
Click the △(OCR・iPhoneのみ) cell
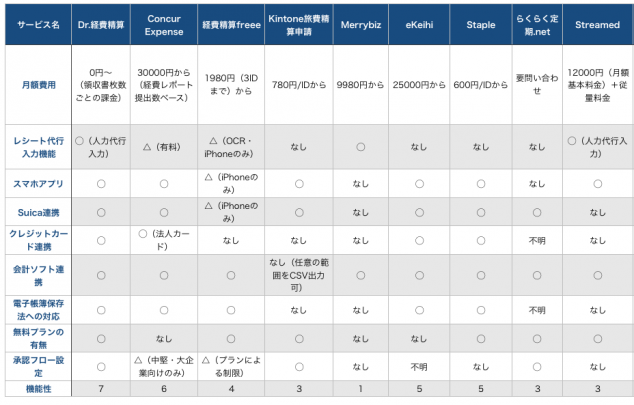(x=231, y=147)
